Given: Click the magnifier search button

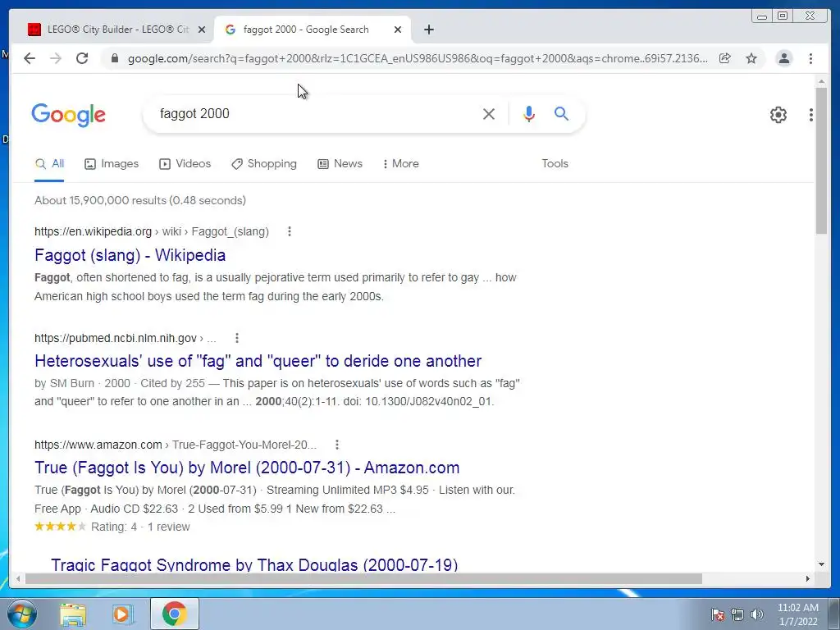Looking at the screenshot, I should pos(561,113).
